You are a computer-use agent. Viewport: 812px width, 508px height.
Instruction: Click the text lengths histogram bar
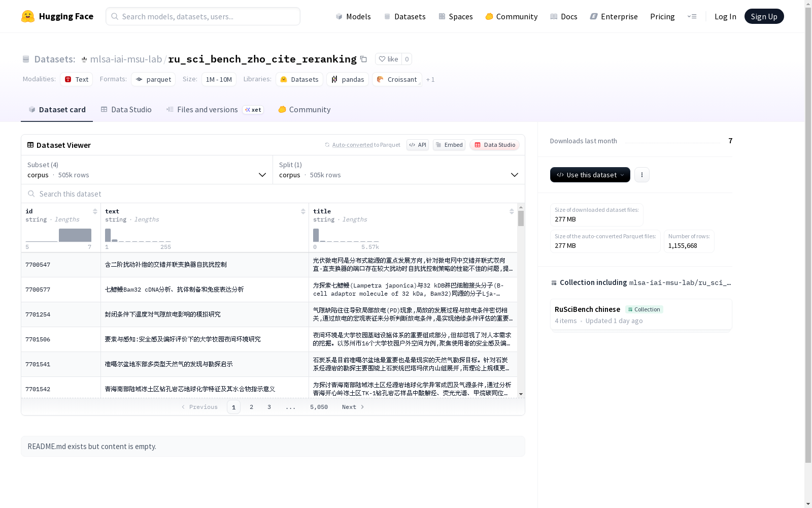point(108,235)
